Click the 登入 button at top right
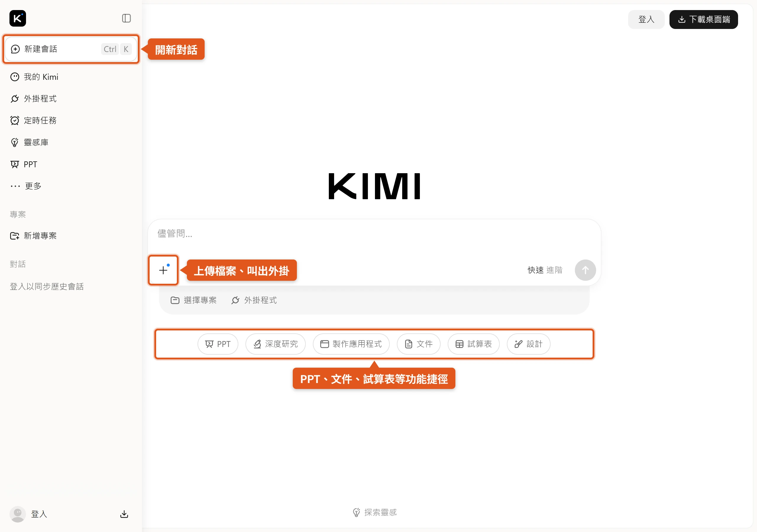Screen dimensions: 757x532 pyautogui.click(x=646, y=20)
